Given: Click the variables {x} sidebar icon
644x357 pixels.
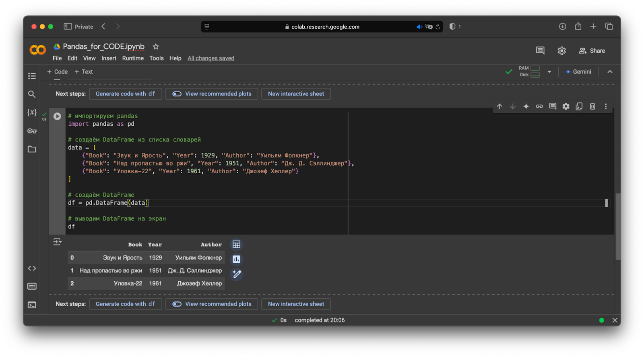Looking at the screenshot, I should pyautogui.click(x=32, y=112).
